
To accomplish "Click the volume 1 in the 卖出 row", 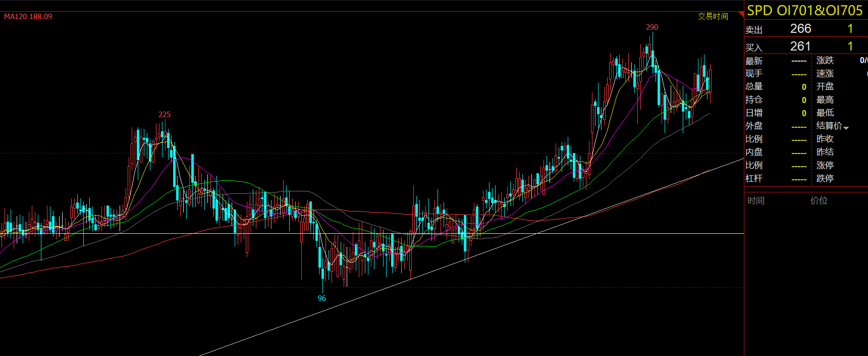I will (850, 29).
